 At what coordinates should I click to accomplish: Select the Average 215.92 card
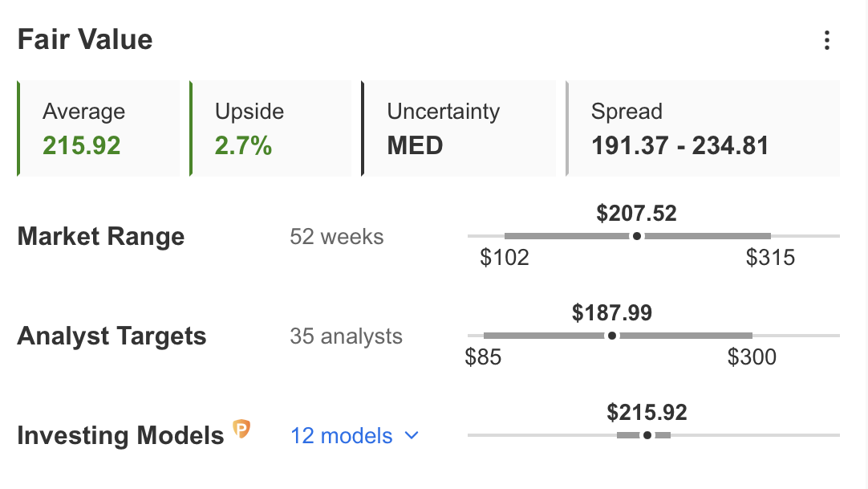99,128
